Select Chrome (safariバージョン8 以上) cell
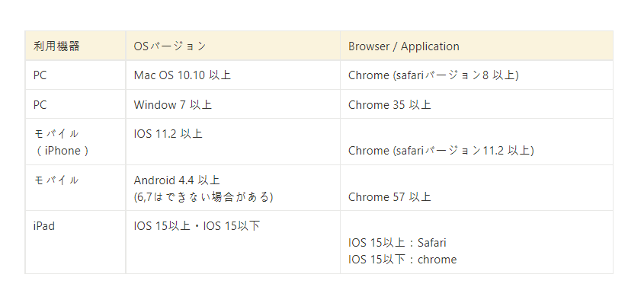Image resolution: width=644 pixels, height=287 pixels. [476, 75]
